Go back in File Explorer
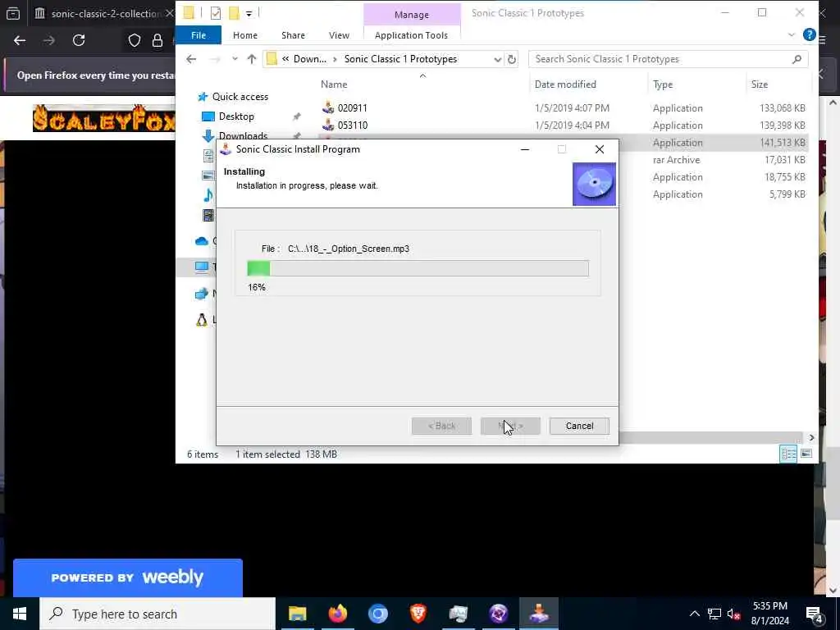The image size is (840, 630). [191, 59]
